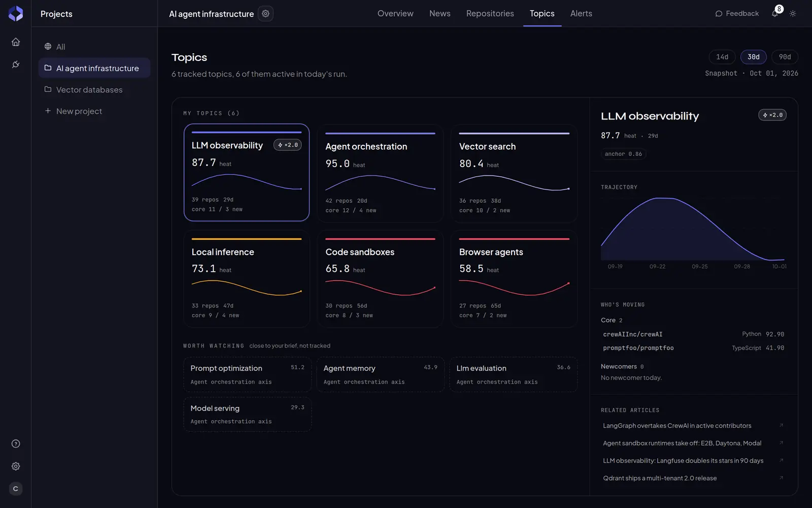Select AI agent infrastructure project

tap(94, 68)
